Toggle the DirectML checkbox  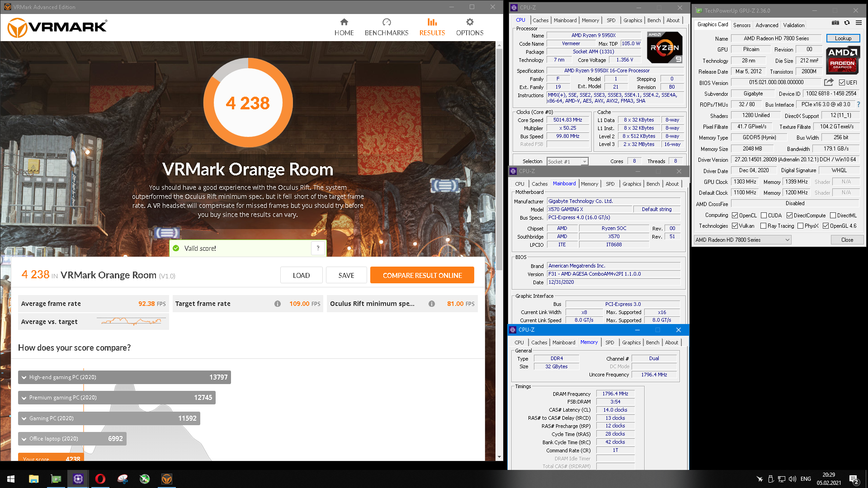tap(833, 216)
